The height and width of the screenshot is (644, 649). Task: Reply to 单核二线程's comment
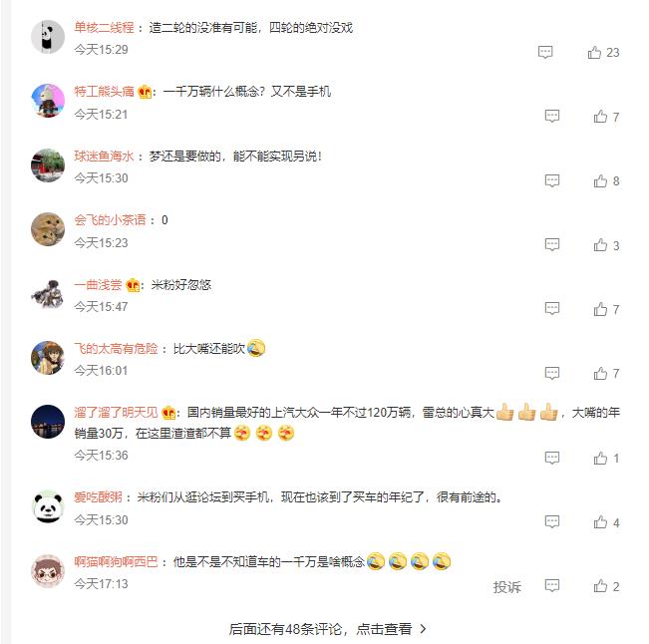tap(545, 52)
